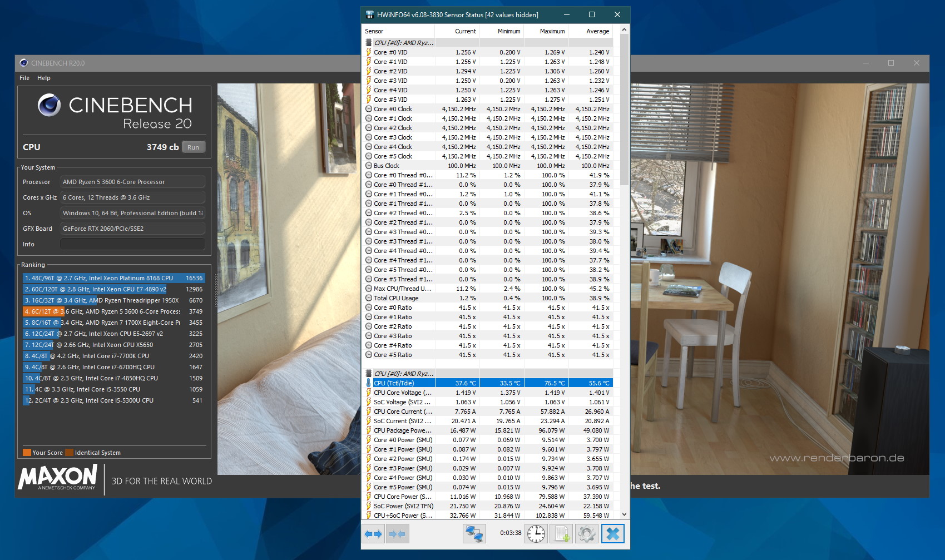
Task: Select ranking entry Intel Core i7-6700HQ CPU
Action: (113, 367)
